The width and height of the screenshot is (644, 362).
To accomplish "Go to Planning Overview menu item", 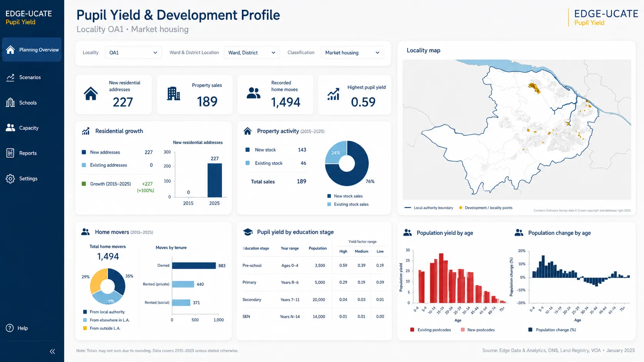I will tap(32, 50).
